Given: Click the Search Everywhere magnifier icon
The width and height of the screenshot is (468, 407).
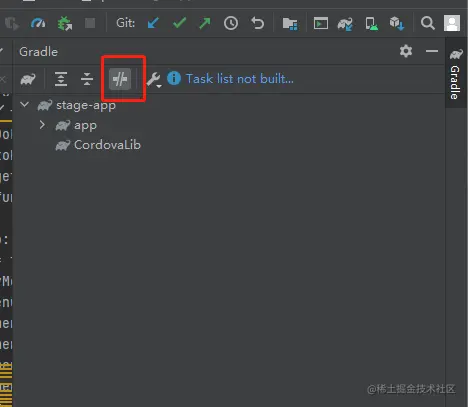Looking at the screenshot, I should point(428,23).
